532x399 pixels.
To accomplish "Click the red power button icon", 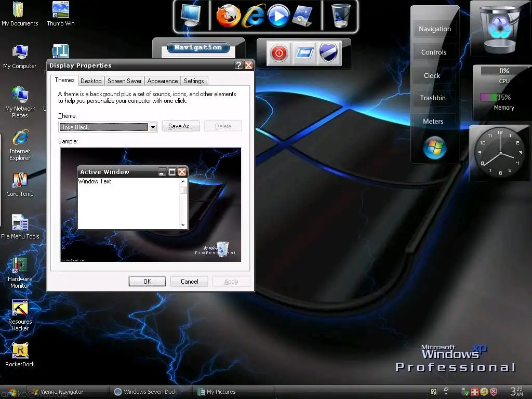I will [x=279, y=54].
